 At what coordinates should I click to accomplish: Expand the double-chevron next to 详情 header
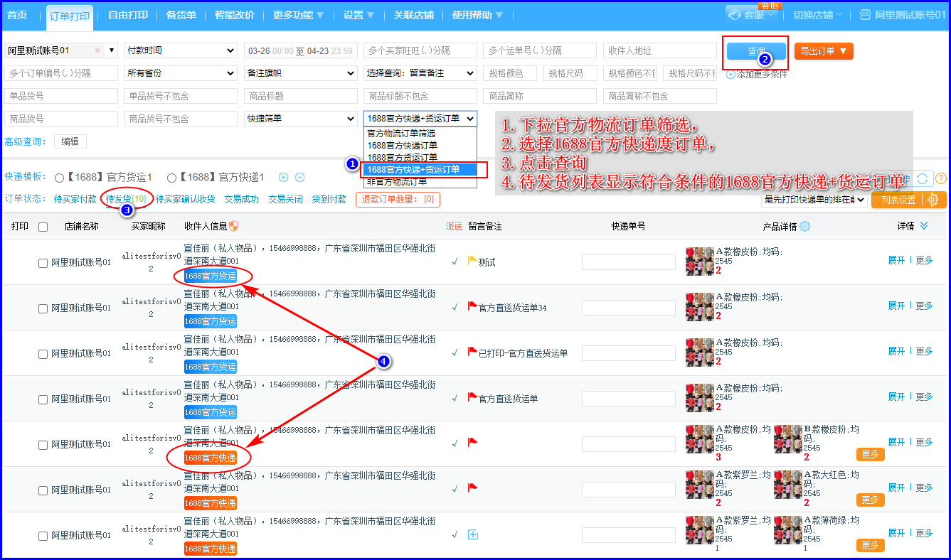pos(924,226)
